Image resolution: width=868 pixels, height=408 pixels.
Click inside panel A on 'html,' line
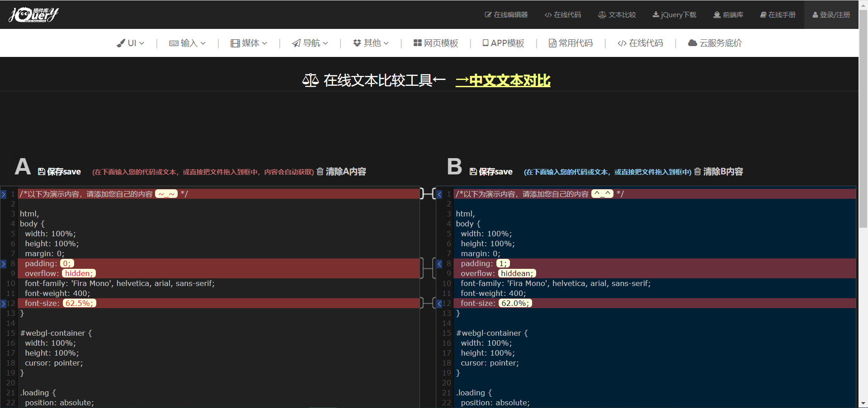coord(29,214)
